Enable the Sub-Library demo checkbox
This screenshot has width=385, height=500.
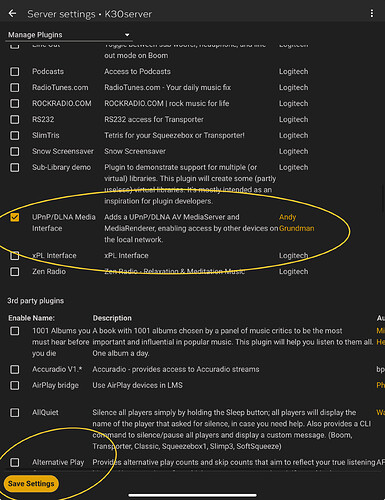15,167
